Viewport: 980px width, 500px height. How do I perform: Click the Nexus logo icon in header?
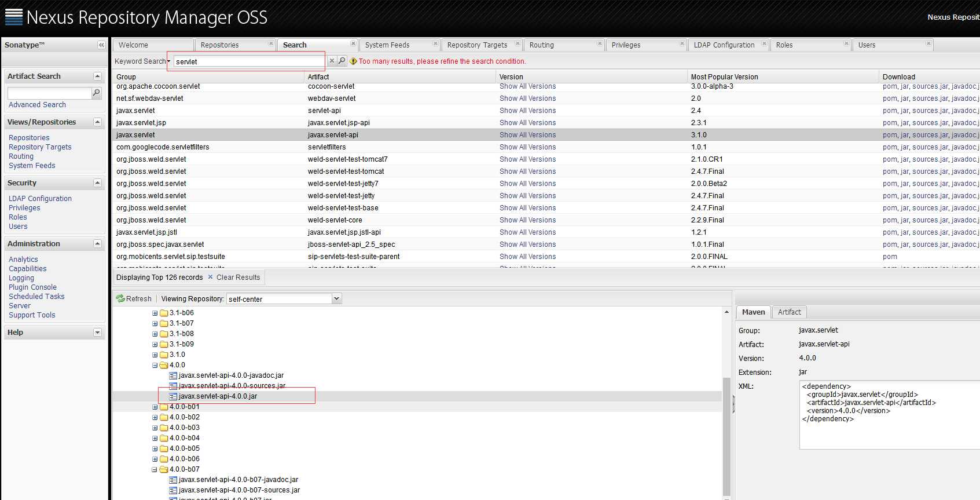[14, 17]
